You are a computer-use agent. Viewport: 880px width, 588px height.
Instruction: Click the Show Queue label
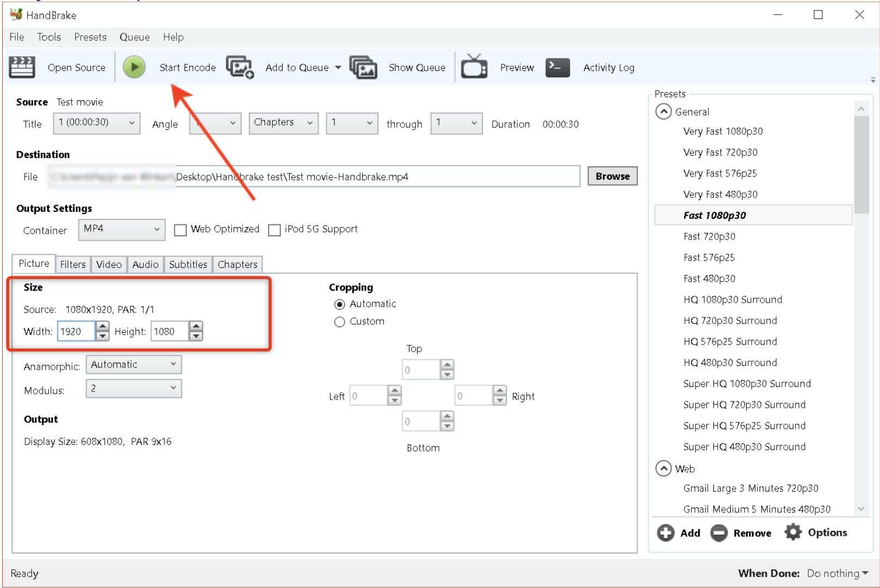(417, 68)
